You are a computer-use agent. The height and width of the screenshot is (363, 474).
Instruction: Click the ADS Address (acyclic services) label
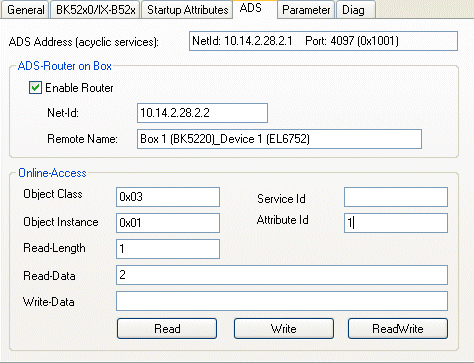point(84,42)
